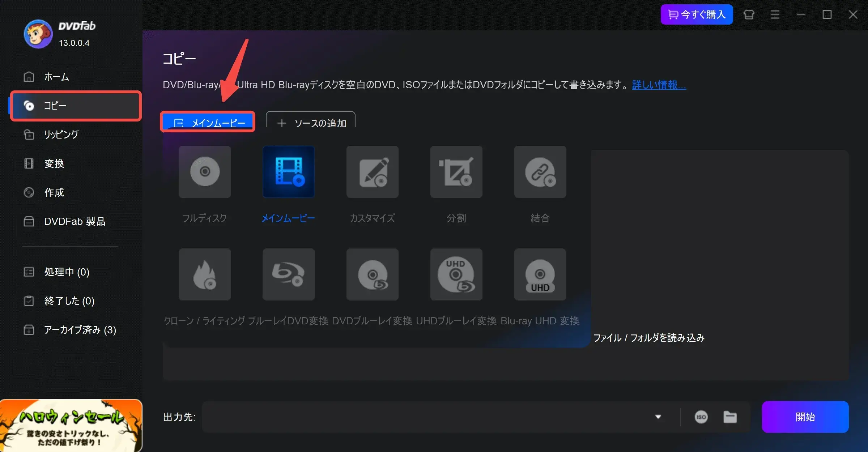This screenshot has height=452, width=868.
Task: Open 作成 module in sidebar
Action: tap(75, 192)
